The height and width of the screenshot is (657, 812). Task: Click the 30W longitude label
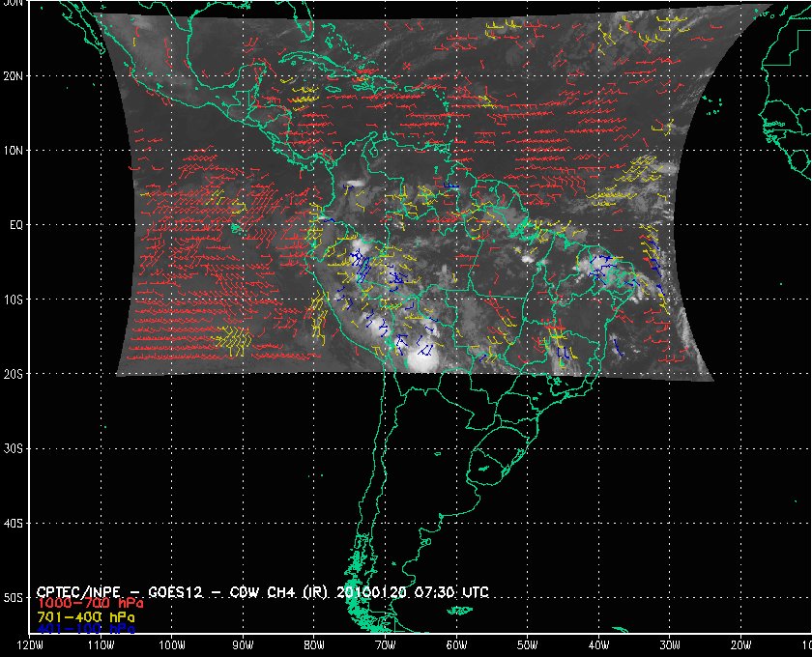coord(670,645)
